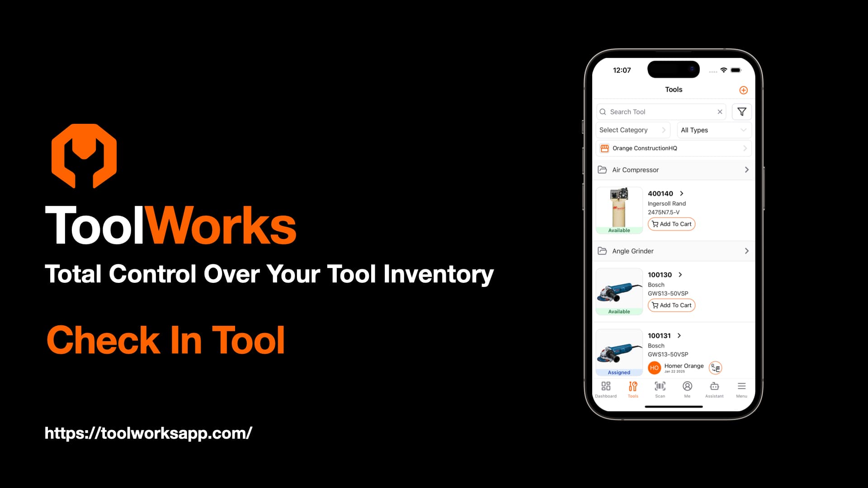
Task: Expand the Air Compressor category
Action: (747, 170)
